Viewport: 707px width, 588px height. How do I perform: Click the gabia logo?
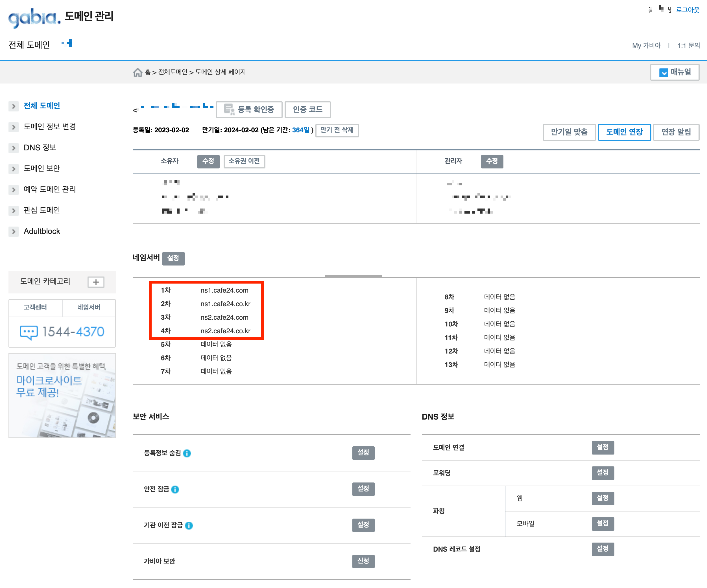pos(34,17)
